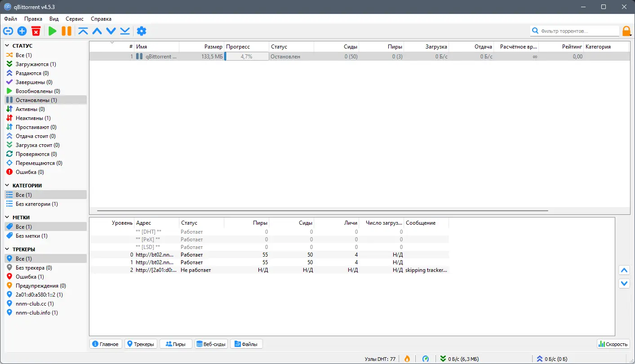Collapse the СТАТУС sidebar section
This screenshot has height=364, width=635.
pos(8,46)
